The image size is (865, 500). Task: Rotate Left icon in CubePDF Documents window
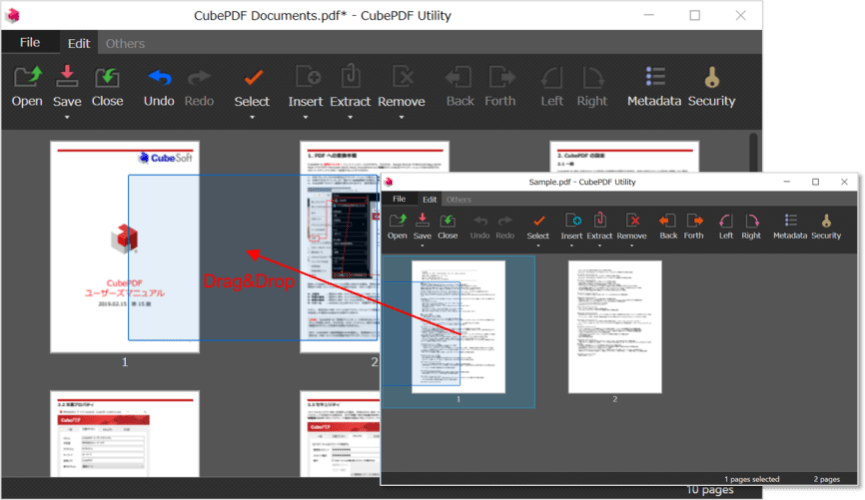[x=552, y=78]
